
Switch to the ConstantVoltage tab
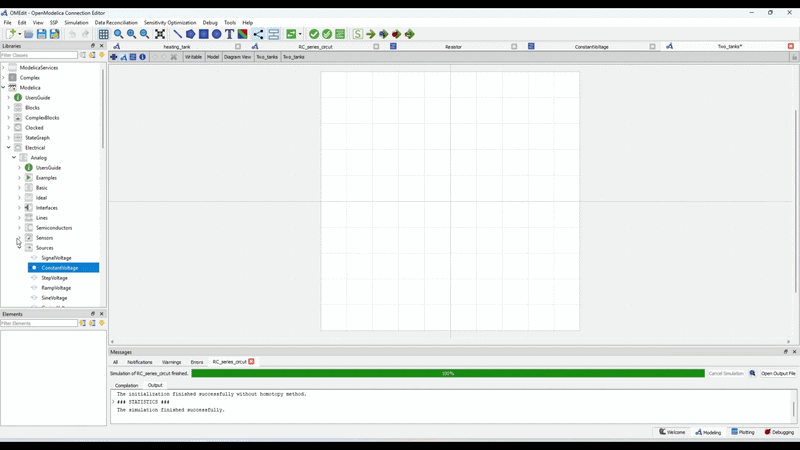[591, 46]
